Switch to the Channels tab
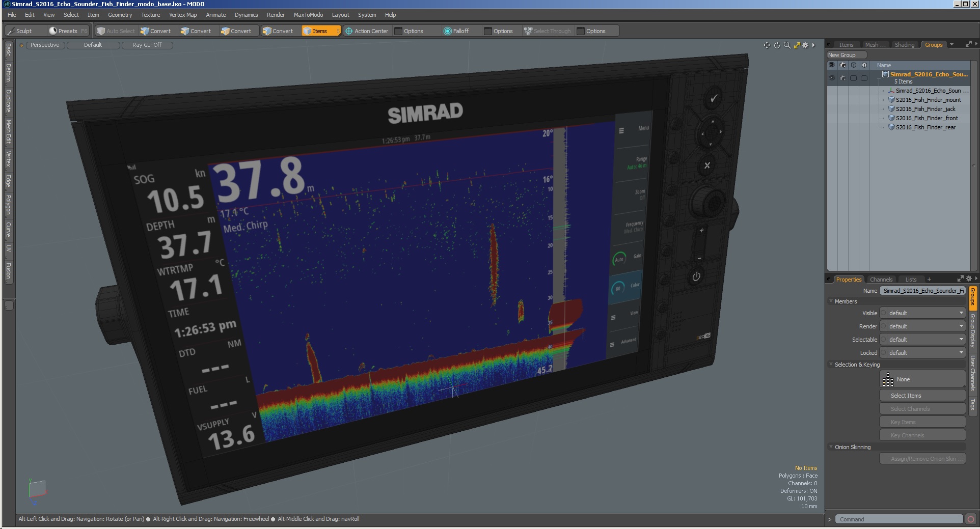980x529 pixels. (881, 280)
